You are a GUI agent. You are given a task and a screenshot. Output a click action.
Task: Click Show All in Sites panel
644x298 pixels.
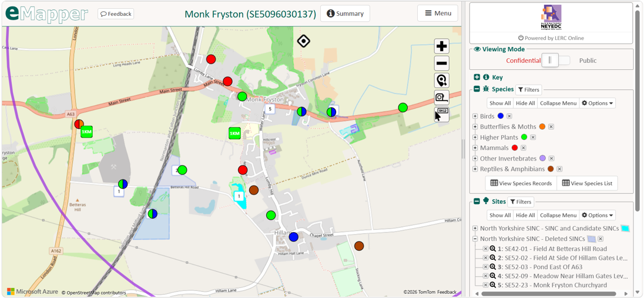pos(500,215)
